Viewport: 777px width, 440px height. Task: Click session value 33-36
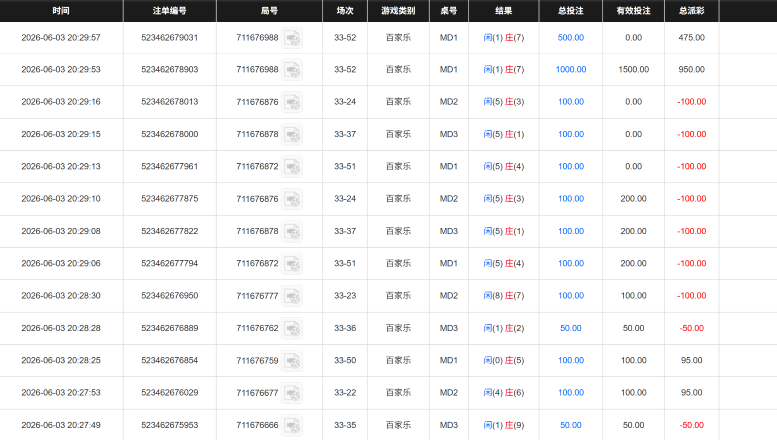pyautogui.click(x=345, y=328)
